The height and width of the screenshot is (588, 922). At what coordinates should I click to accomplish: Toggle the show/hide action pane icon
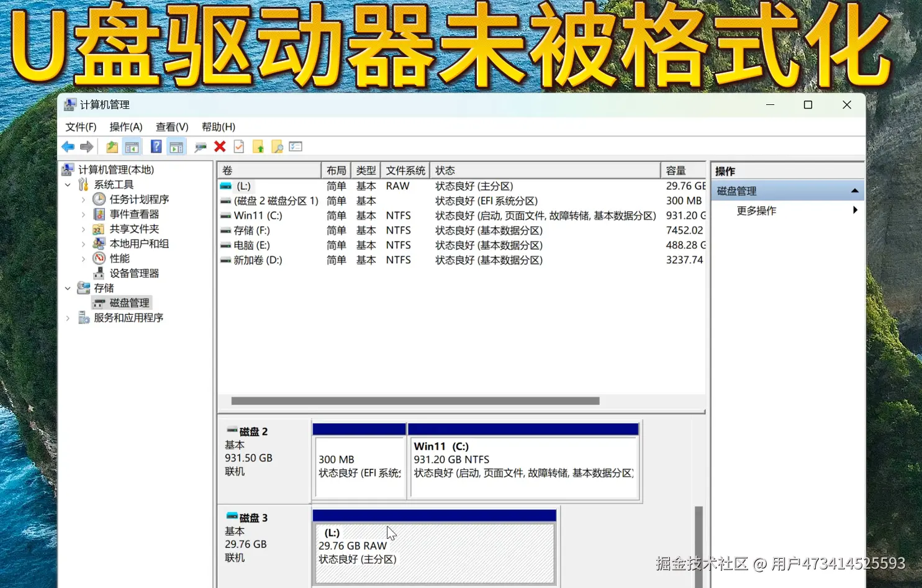tap(176, 146)
